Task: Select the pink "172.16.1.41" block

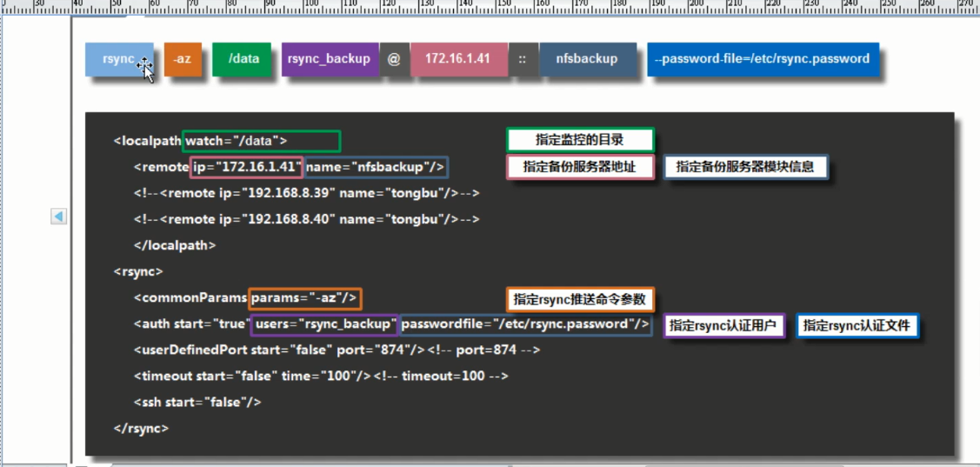Action: point(457,59)
